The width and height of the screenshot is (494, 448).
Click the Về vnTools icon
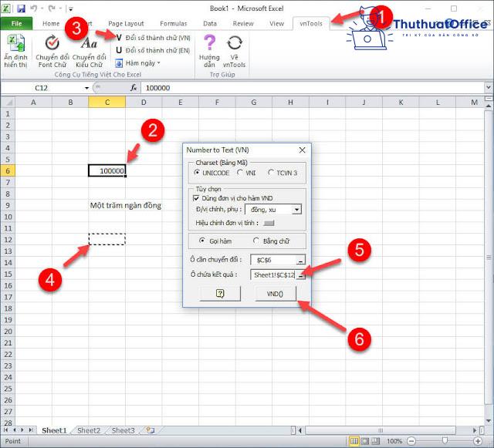pos(234,51)
